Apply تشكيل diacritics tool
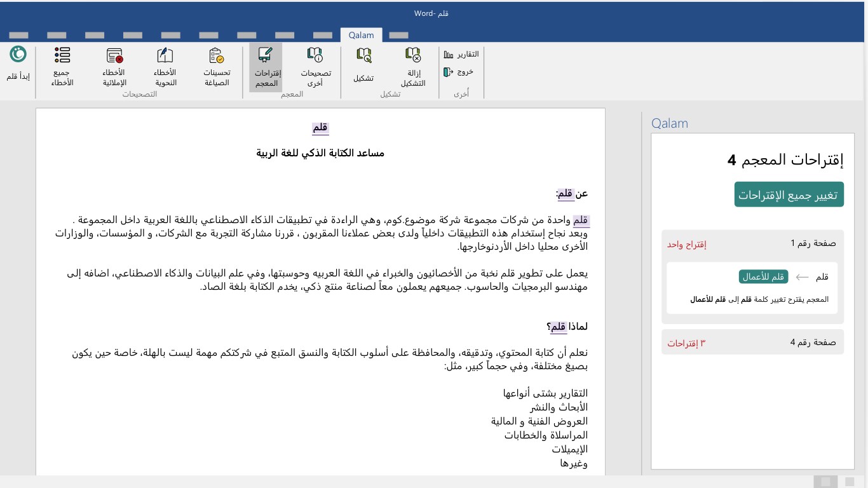The image size is (868, 488). tap(363, 65)
